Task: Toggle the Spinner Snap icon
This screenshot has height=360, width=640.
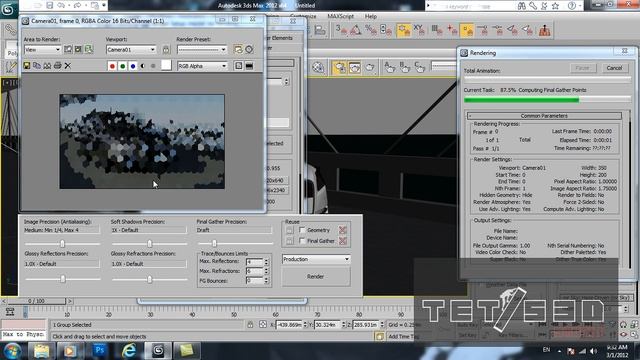Action: (x=385, y=30)
